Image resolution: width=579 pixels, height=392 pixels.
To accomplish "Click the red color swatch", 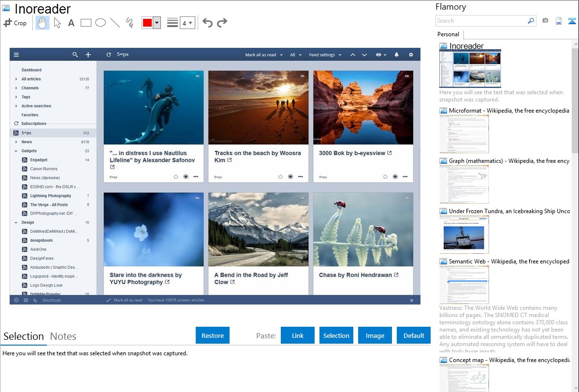I will [147, 23].
